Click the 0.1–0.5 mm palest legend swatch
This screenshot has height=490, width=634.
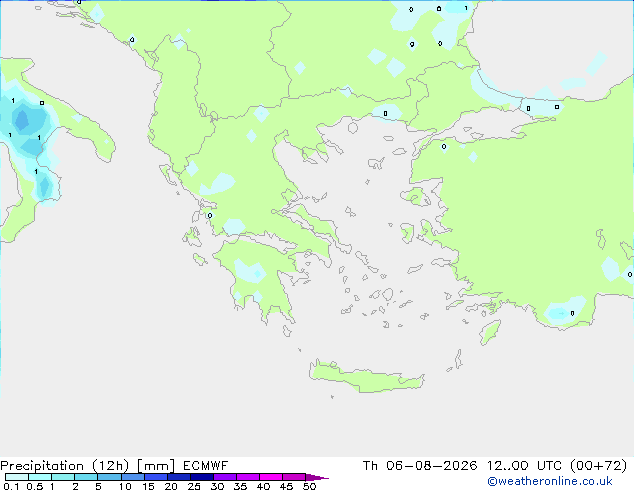click(x=17, y=477)
